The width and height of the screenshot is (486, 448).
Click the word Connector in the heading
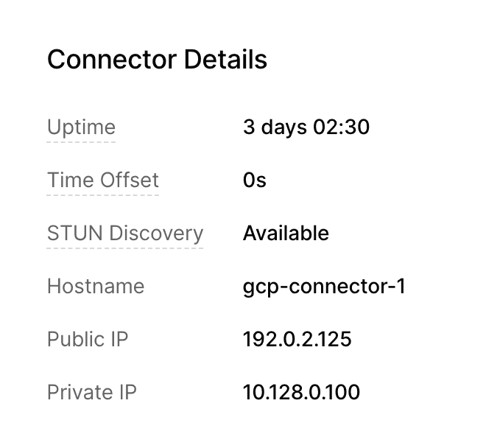point(112,59)
